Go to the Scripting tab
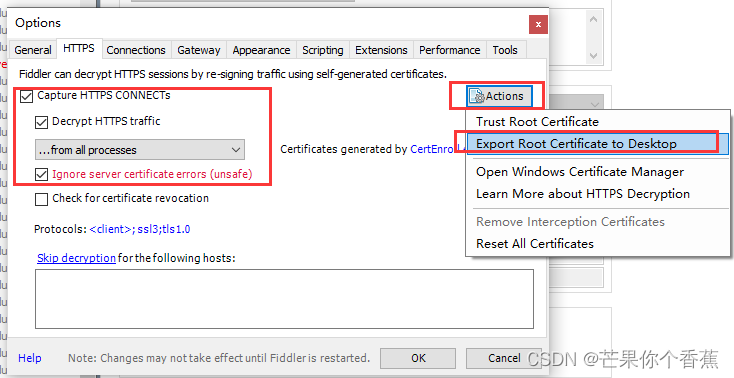Viewport: 734px width, 378px height. click(x=323, y=50)
